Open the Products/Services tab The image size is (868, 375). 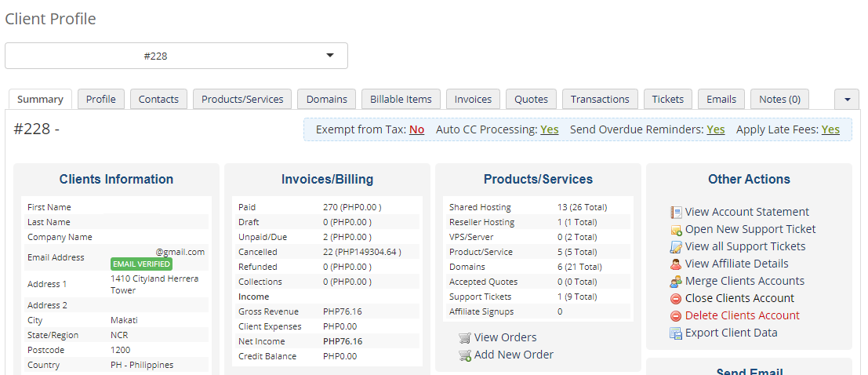242,100
